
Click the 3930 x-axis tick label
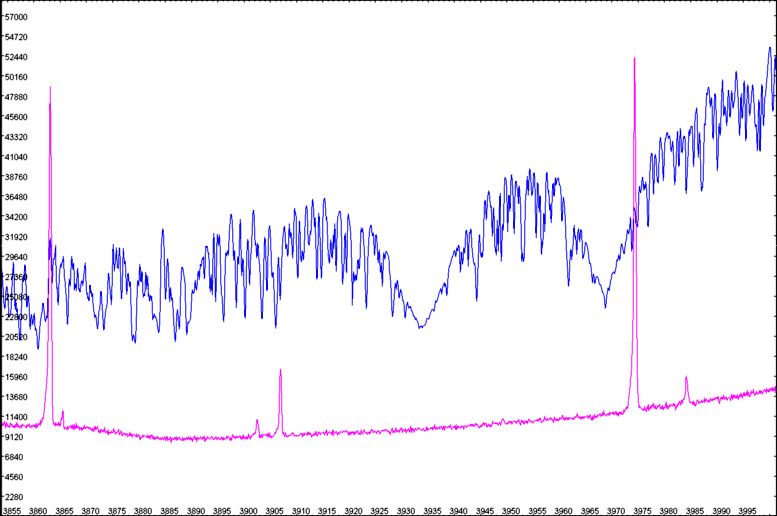406,509
